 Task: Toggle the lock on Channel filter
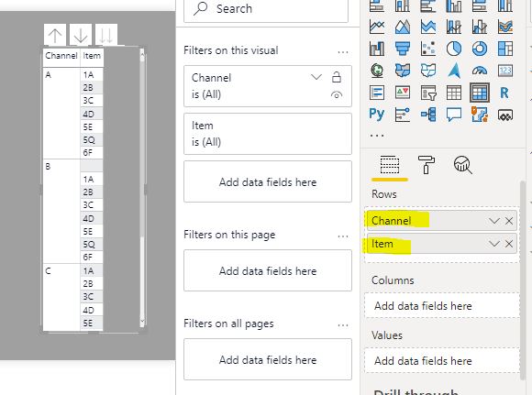tap(337, 77)
